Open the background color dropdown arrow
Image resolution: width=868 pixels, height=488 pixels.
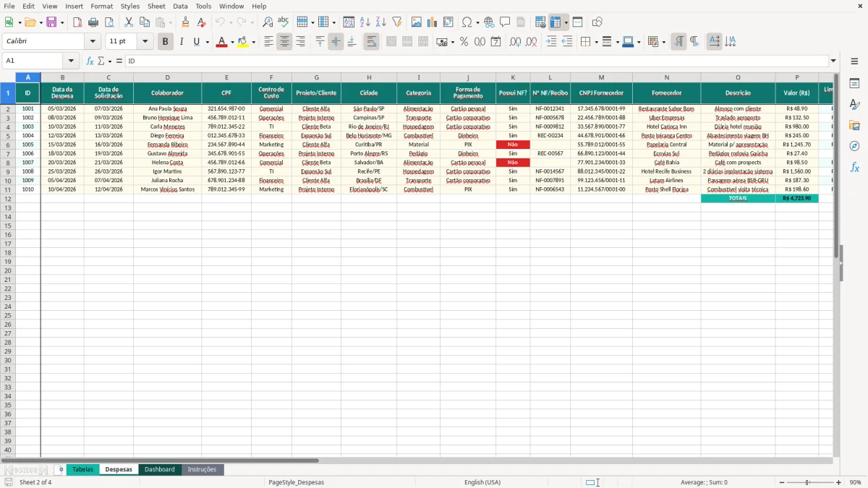[253, 42]
